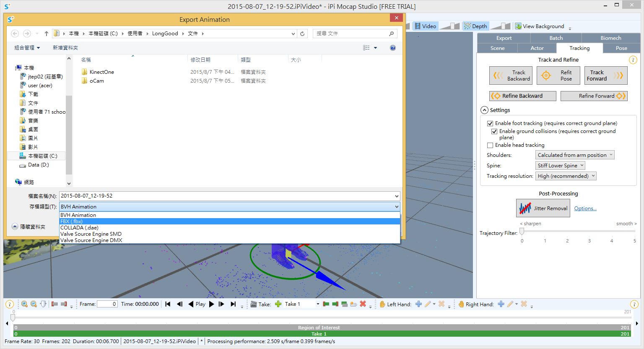The width and height of the screenshot is (644, 349).
Task: Switch to the Biomech tab
Action: 610,38
